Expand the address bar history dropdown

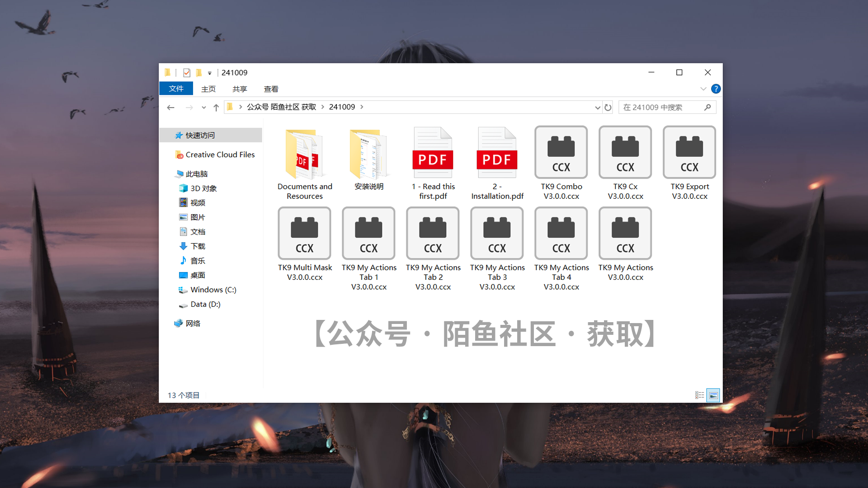pyautogui.click(x=598, y=107)
